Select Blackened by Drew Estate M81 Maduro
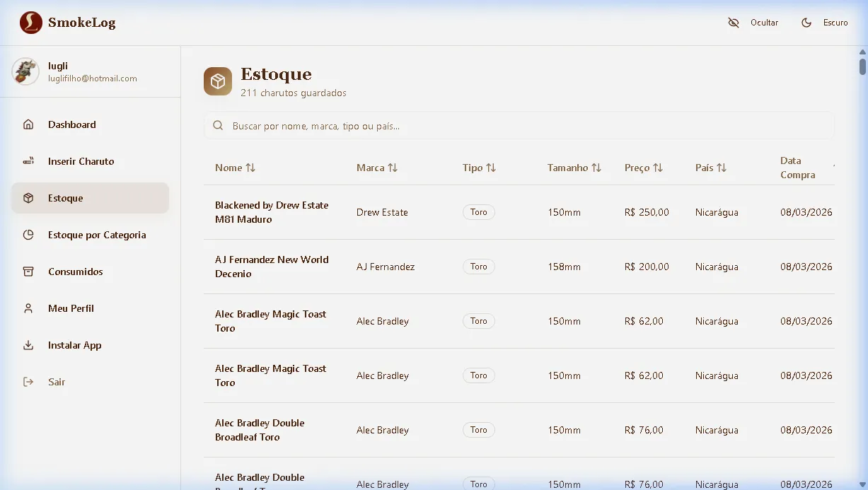This screenshot has width=868, height=490. (x=272, y=212)
